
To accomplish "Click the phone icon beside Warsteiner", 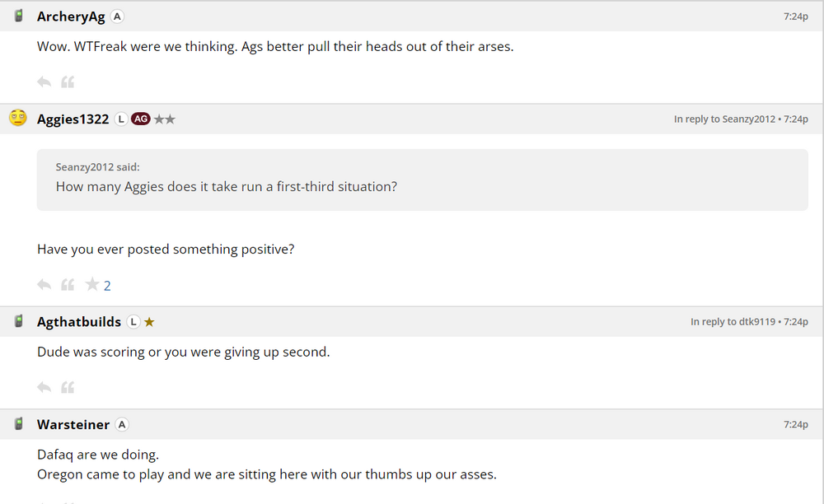I will (x=18, y=424).
